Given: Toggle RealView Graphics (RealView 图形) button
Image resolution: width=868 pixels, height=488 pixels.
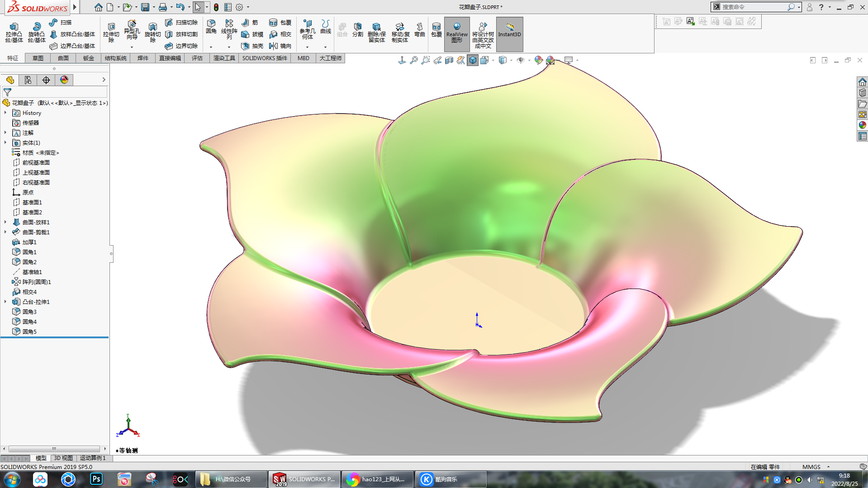Looking at the screenshot, I should coord(457,34).
